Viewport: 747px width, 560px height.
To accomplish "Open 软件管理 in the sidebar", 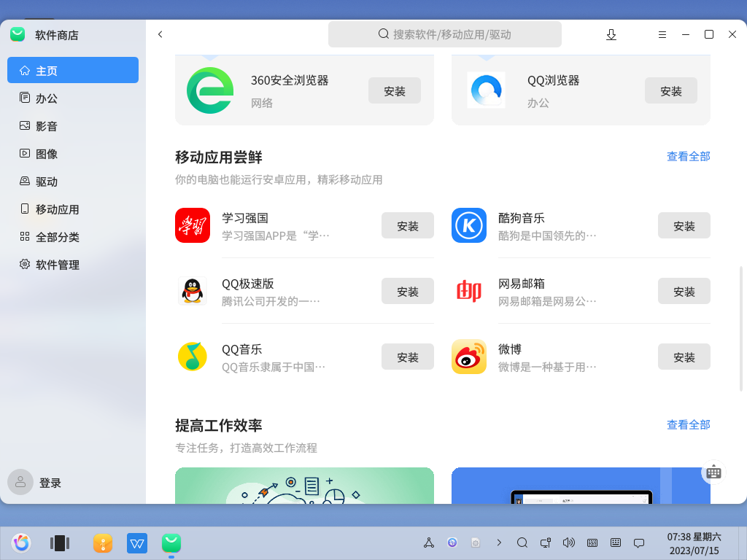I will point(73,264).
